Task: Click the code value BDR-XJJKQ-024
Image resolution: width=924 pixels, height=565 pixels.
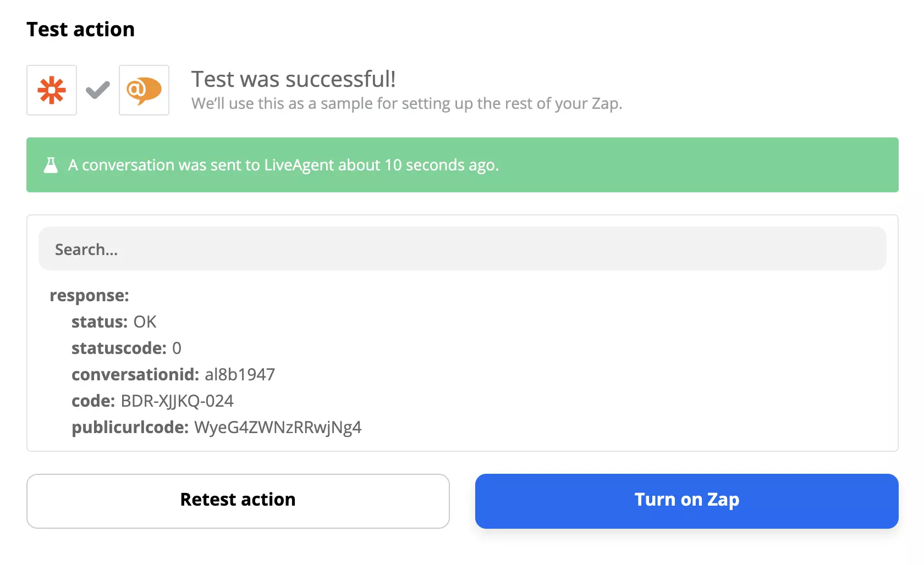Action: tap(177, 401)
